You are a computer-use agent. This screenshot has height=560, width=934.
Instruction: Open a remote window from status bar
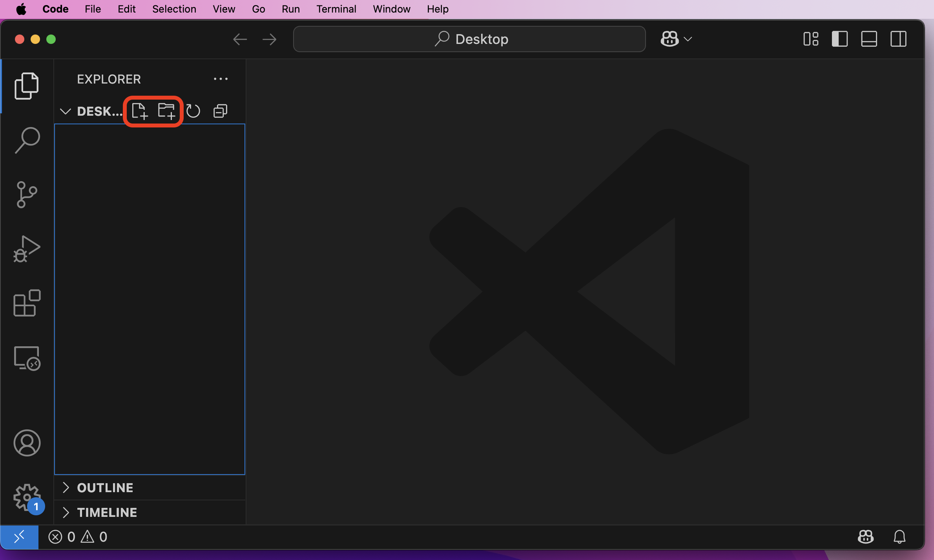coord(19,537)
